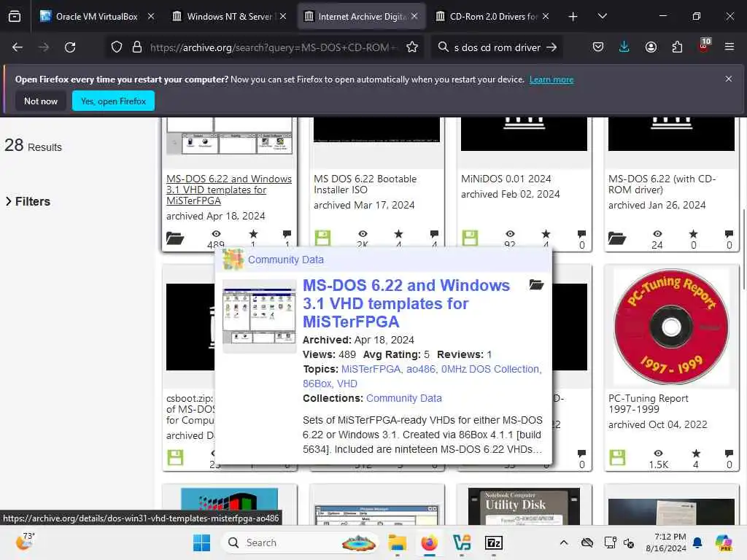The width and height of the screenshot is (747, 560).
Task: Click floppy icon on MiNiDOS card
Action: tap(470, 238)
